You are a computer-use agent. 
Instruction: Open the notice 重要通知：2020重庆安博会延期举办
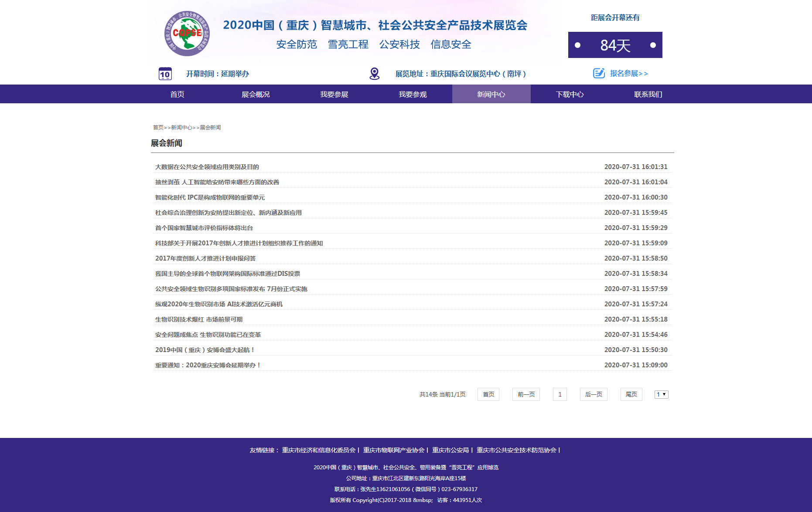point(208,365)
